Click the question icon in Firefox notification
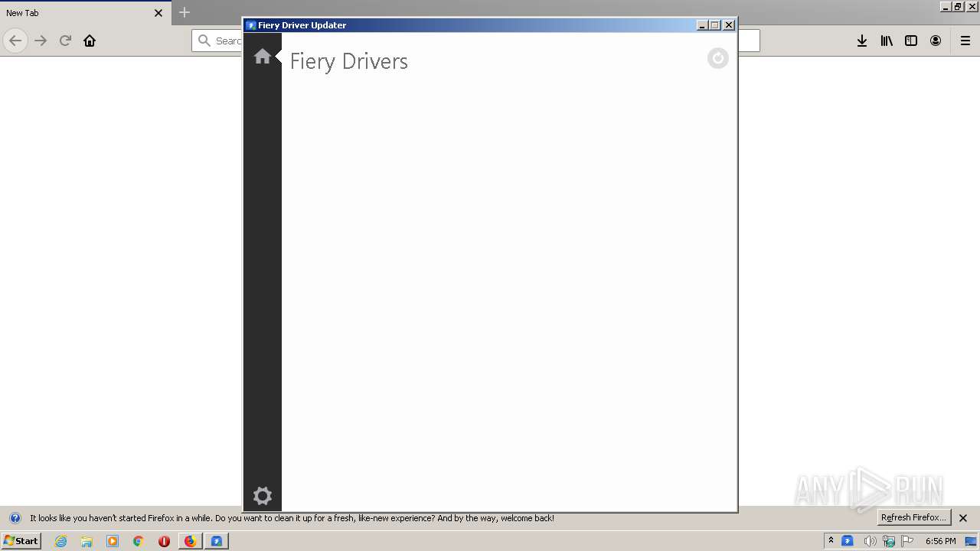This screenshot has width=980, height=551. (x=15, y=518)
